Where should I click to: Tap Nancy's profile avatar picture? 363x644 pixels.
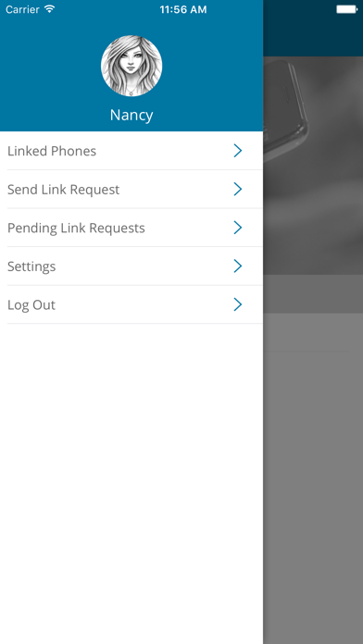point(131,66)
